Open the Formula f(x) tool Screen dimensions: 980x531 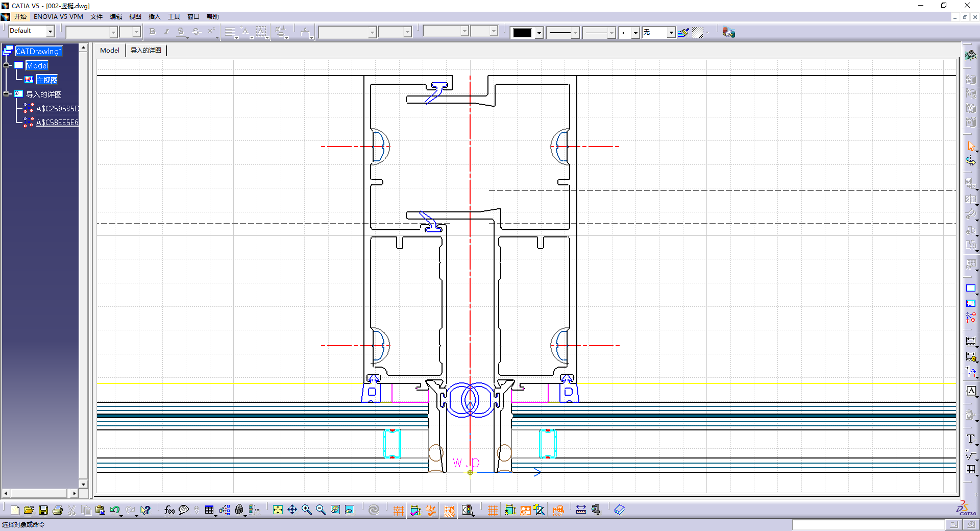click(x=169, y=510)
